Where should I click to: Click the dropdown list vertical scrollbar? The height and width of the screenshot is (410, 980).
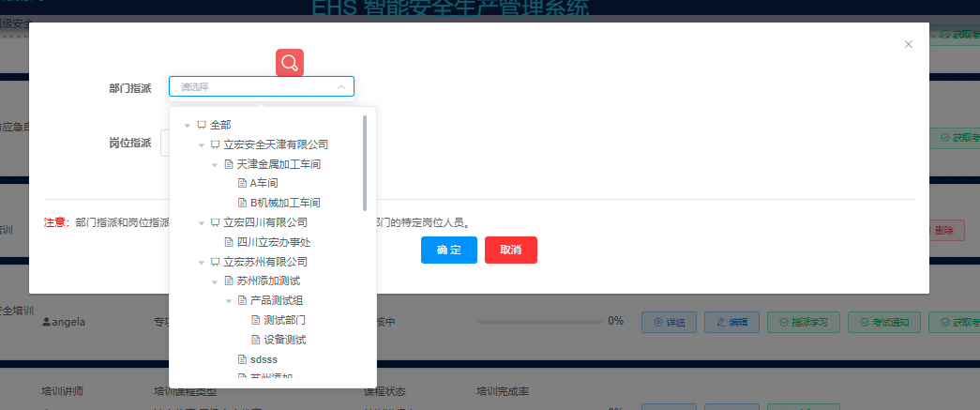(x=365, y=162)
